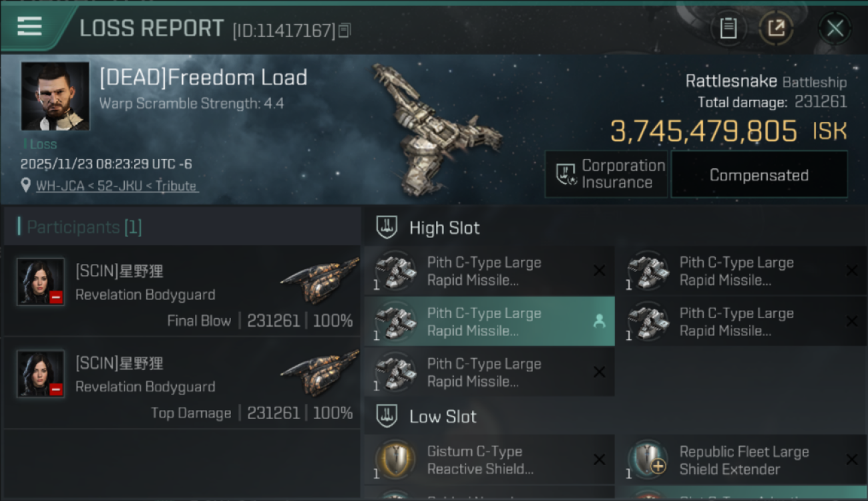Click X mark on Gistum Reactive Shield
The image size is (868, 501).
pyautogui.click(x=599, y=460)
